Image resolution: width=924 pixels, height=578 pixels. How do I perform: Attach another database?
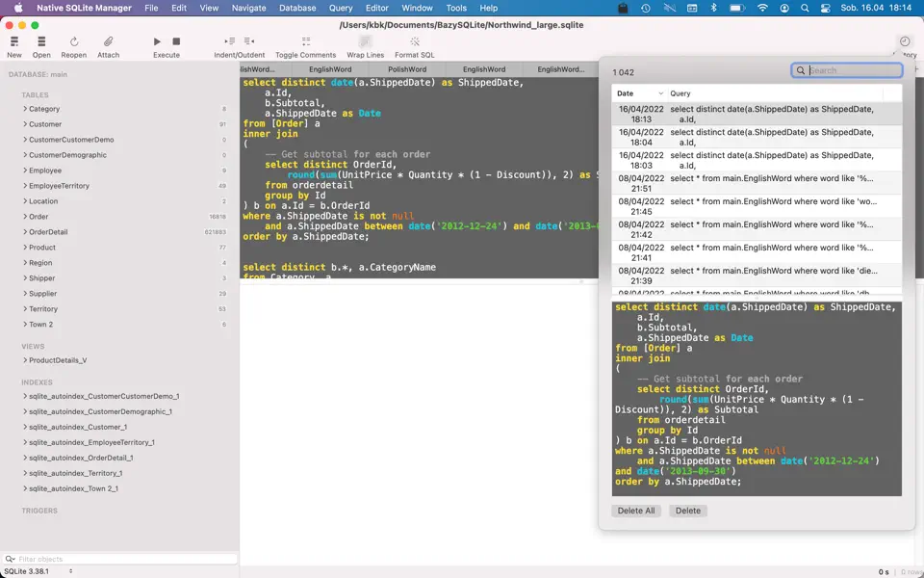point(108,43)
